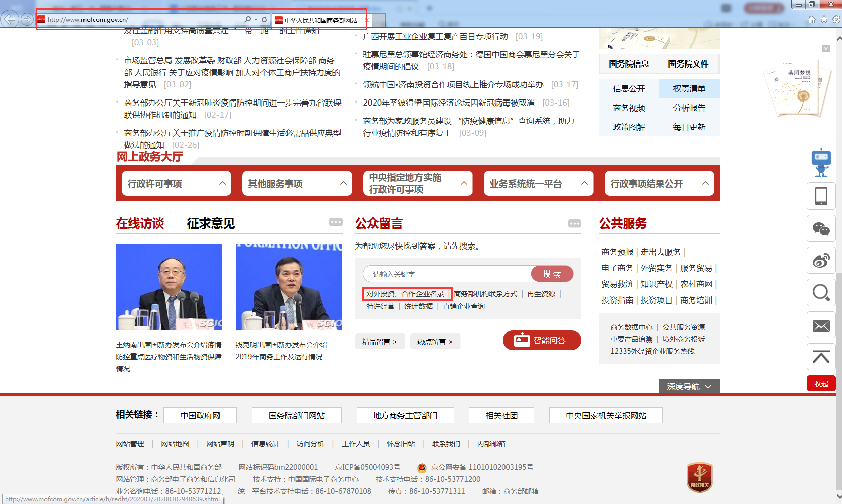Viewport: 842px width, 504px height.
Task: Select the 国务院文件 tab
Action: (x=688, y=64)
